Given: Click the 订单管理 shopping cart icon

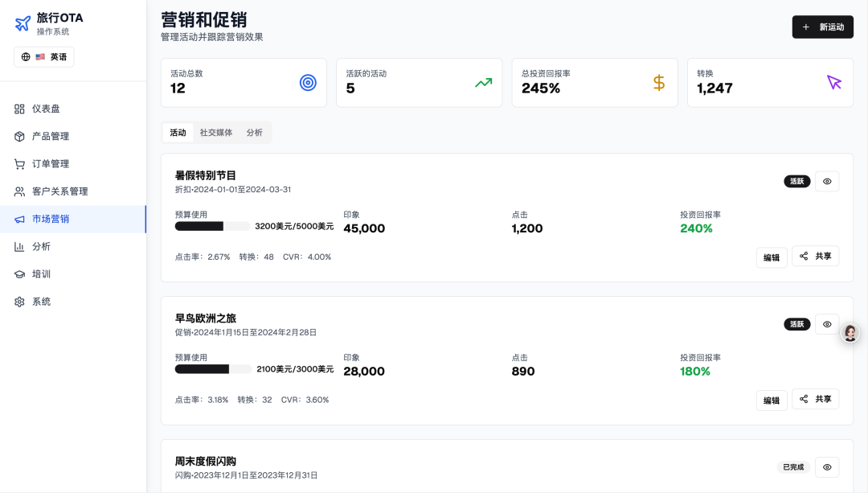Looking at the screenshot, I should tap(19, 164).
